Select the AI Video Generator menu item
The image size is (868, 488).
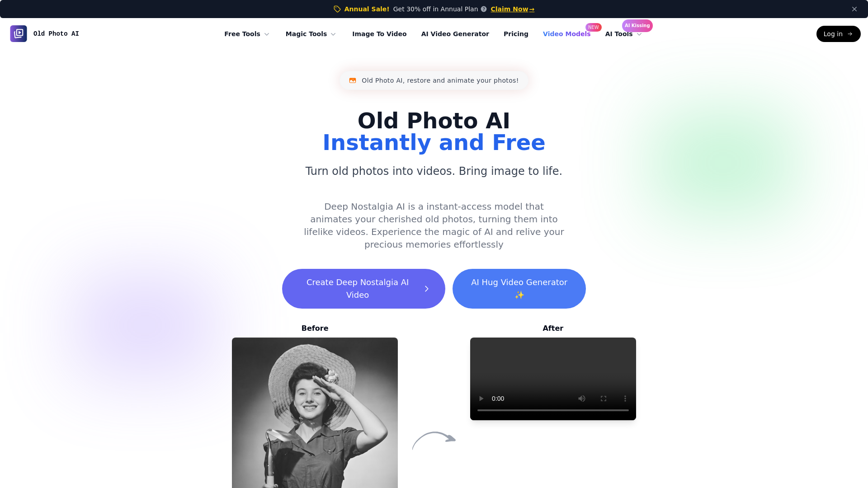(x=455, y=33)
